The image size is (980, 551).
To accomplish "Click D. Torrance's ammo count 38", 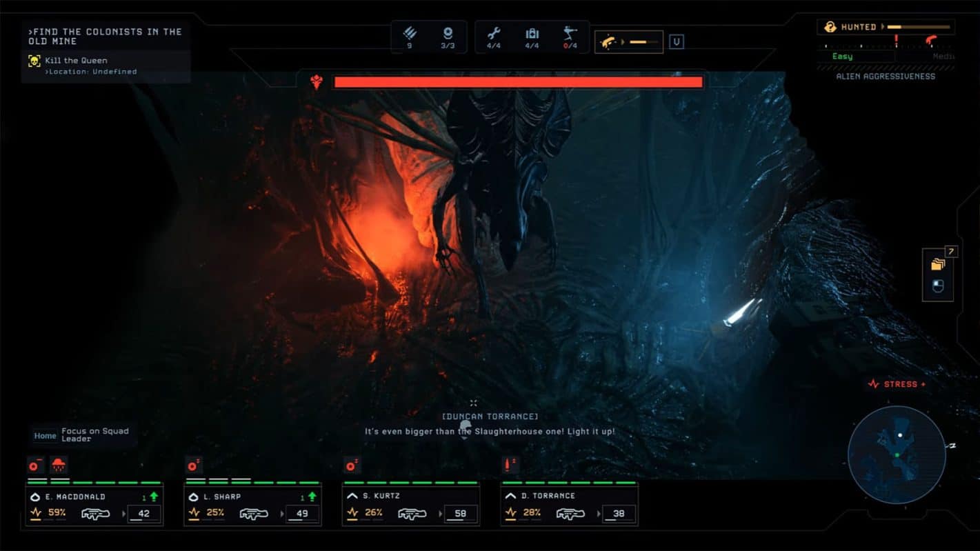I will click(619, 514).
